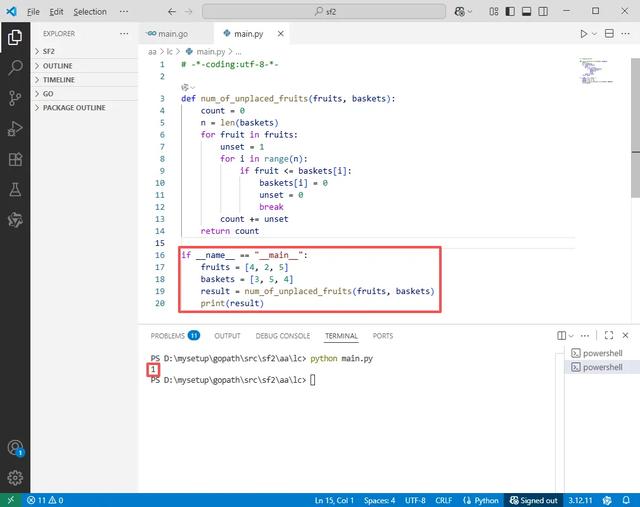
Task: Maximize the panel size
Action: tap(609, 336)
